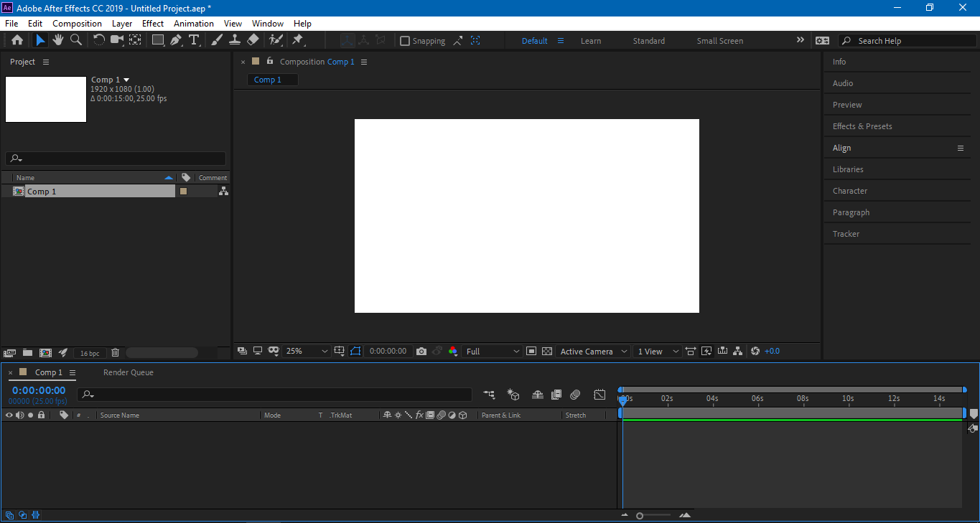Select the Zoom magnifier tool

click(75, 40)
